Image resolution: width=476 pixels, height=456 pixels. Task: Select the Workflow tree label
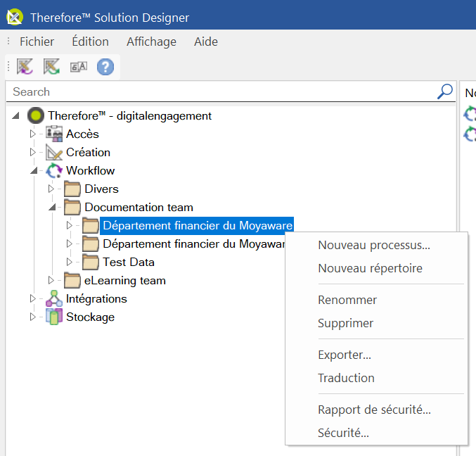(91, 170)
